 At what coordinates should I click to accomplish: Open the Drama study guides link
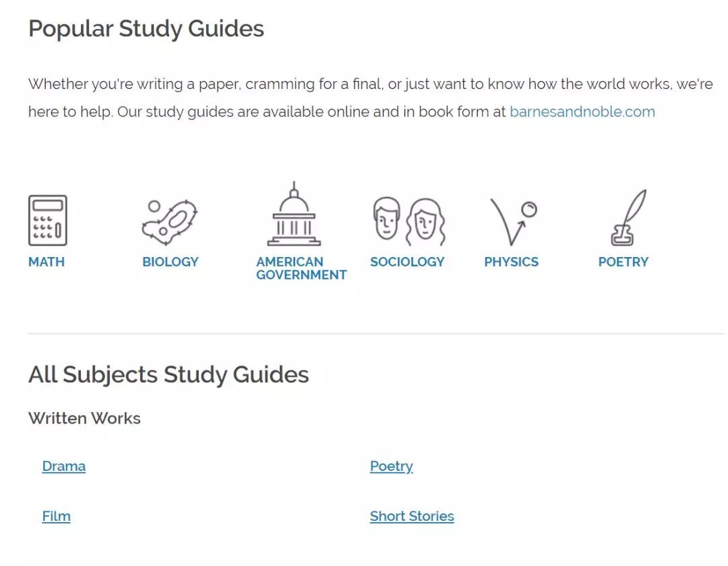[x=64, y=466]
